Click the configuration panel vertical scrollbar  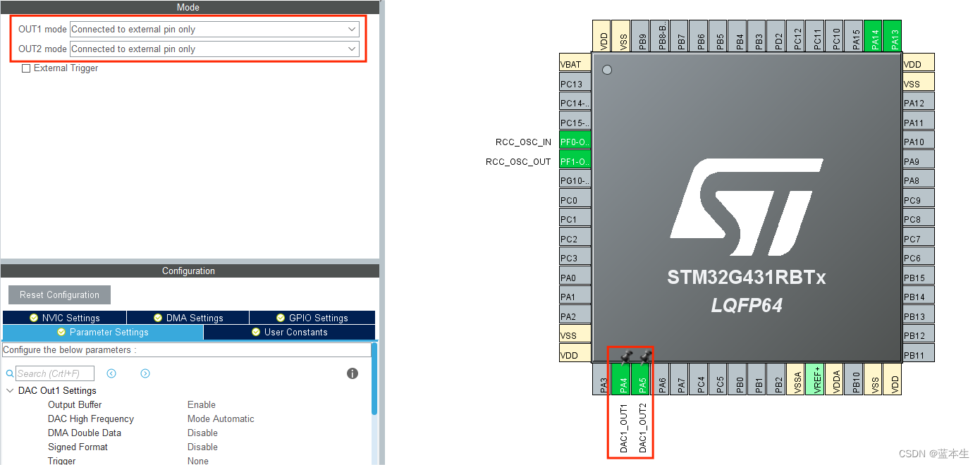tap(374, 380)
